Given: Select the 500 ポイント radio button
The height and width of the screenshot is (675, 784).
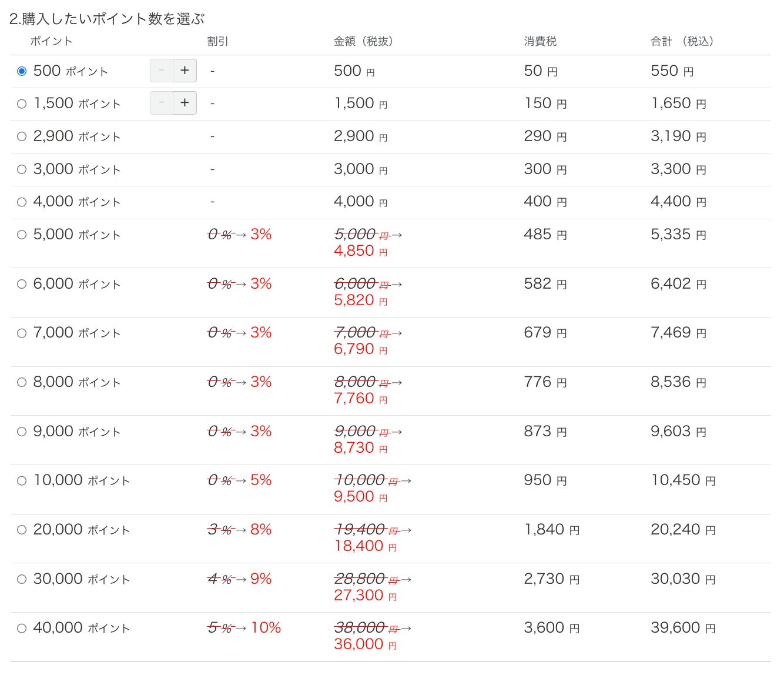Looking at the screenshot, I should point(22,71).
